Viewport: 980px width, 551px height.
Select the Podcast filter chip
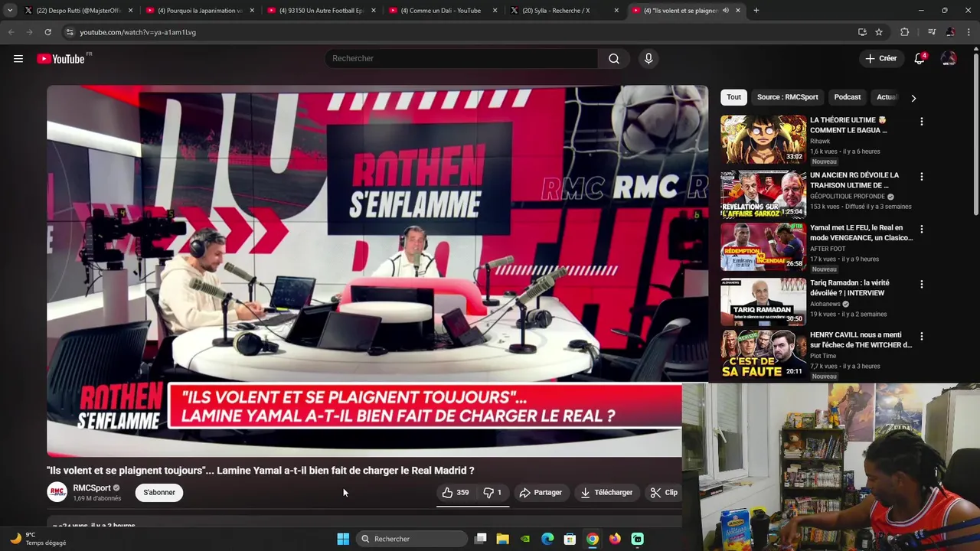847,97
